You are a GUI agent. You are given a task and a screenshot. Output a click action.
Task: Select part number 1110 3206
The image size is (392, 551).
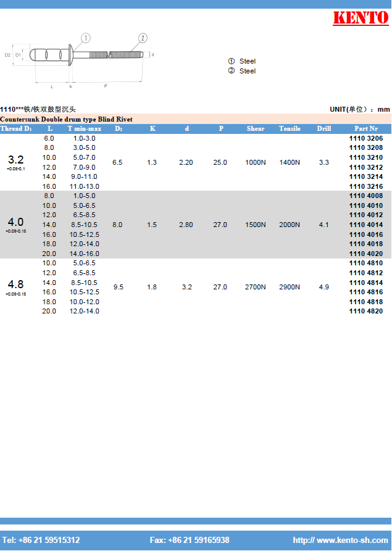(366, 138)
